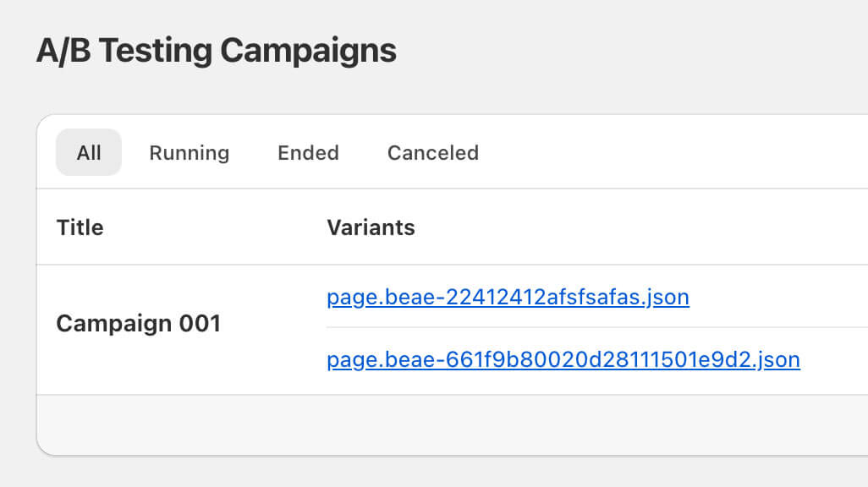Click the Campaign 001 title

click(138, 324)
